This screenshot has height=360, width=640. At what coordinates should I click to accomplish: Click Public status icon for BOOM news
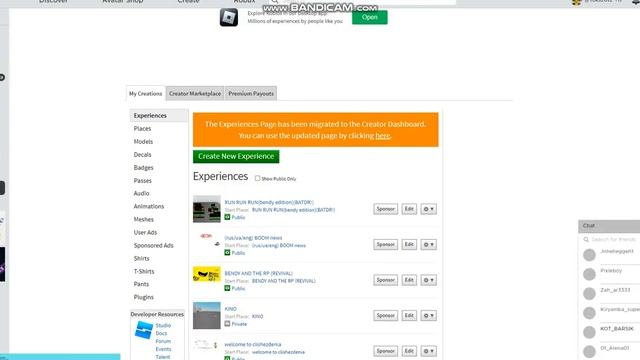coord(227,253)
